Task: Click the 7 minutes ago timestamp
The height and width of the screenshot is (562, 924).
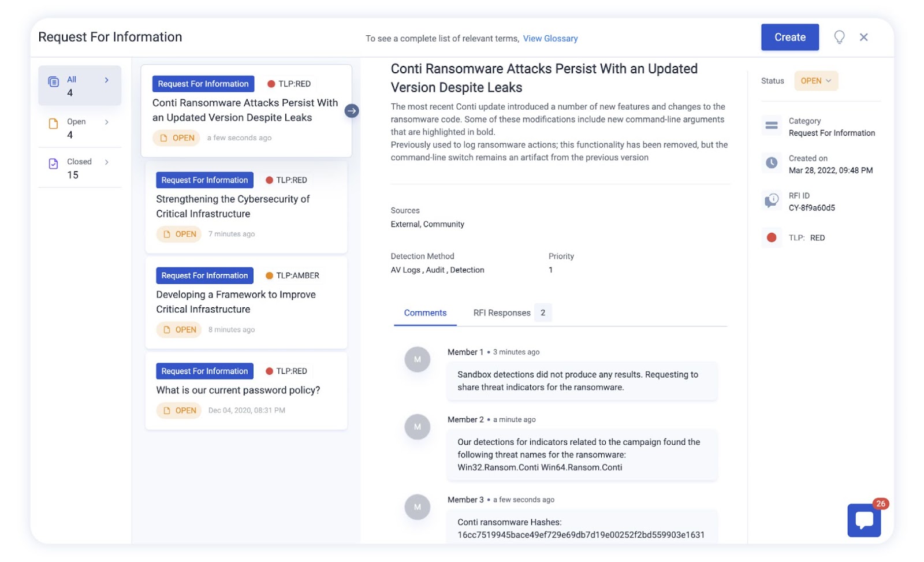Action: pyautogui.click(x=232, y=234)
